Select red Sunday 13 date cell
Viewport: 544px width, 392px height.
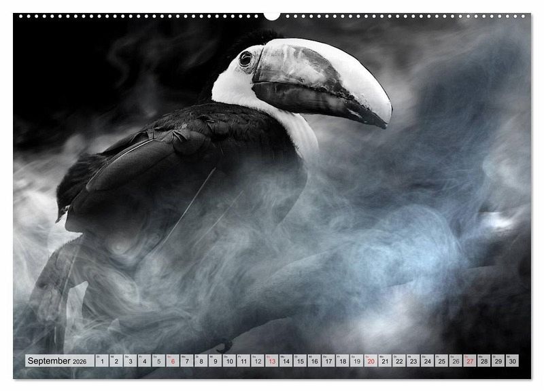click(x=272, y=361)
